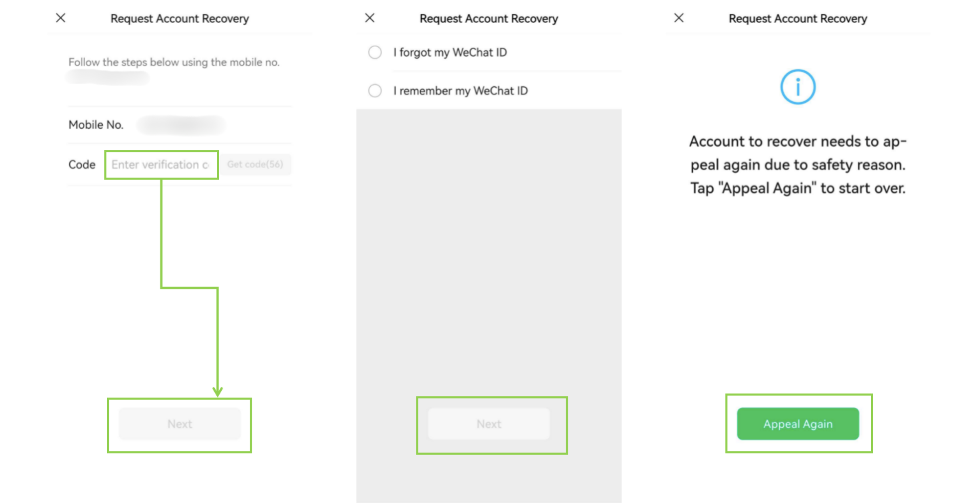
Task: Tap the green Appeal Again button
Action: click(x=798, y=424)
